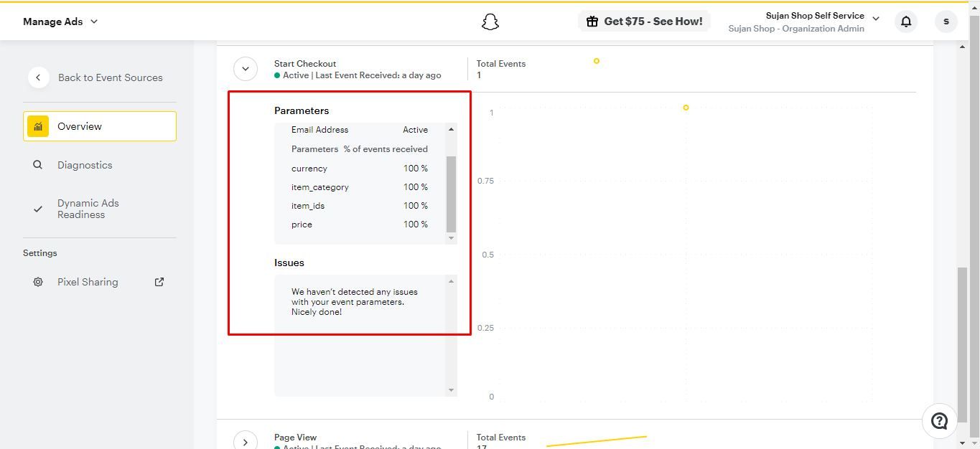
Task: Collapse the Start Checkout event row
Action: 245,69
